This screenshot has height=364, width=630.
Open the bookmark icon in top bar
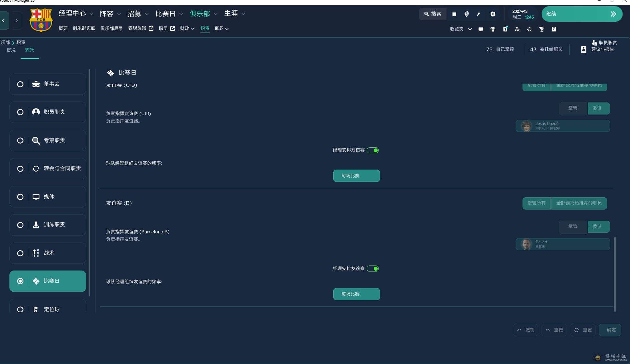(454, 14)
